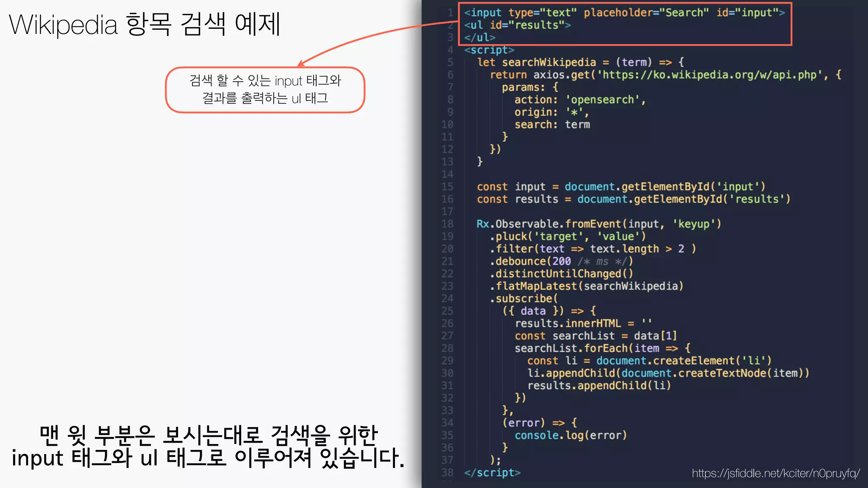Click the line '.distinctUntilChanged()'
This screenshot has width=868, height=488.
pyautogui.click(x=562, y=274)
